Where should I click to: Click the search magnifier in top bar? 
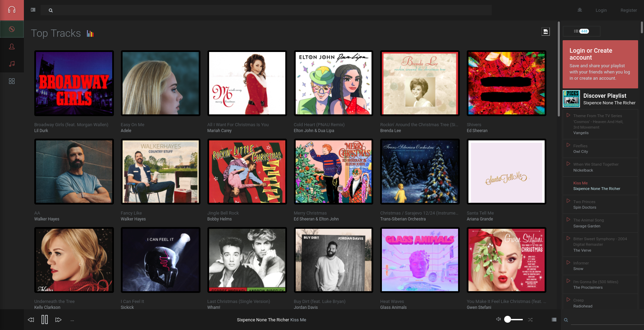51,10
